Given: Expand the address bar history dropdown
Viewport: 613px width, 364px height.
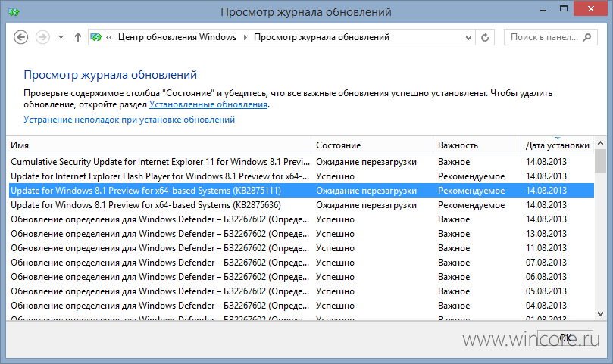Looking at the screenshot, I should click(468, 38).
